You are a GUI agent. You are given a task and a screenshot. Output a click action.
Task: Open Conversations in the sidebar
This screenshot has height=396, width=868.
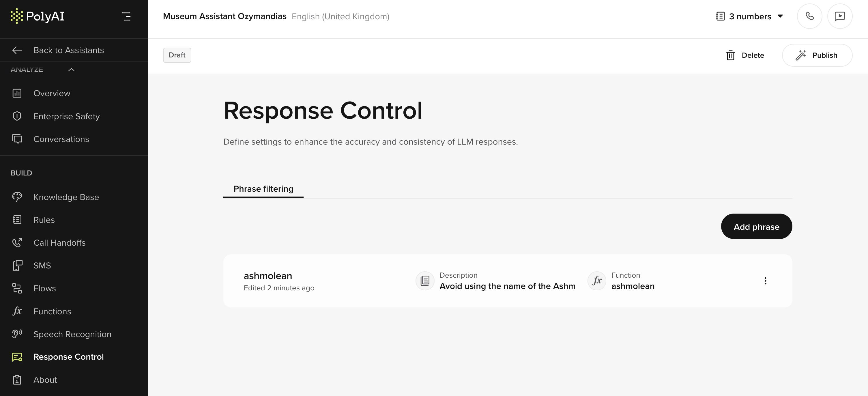(x=61, y=139)
